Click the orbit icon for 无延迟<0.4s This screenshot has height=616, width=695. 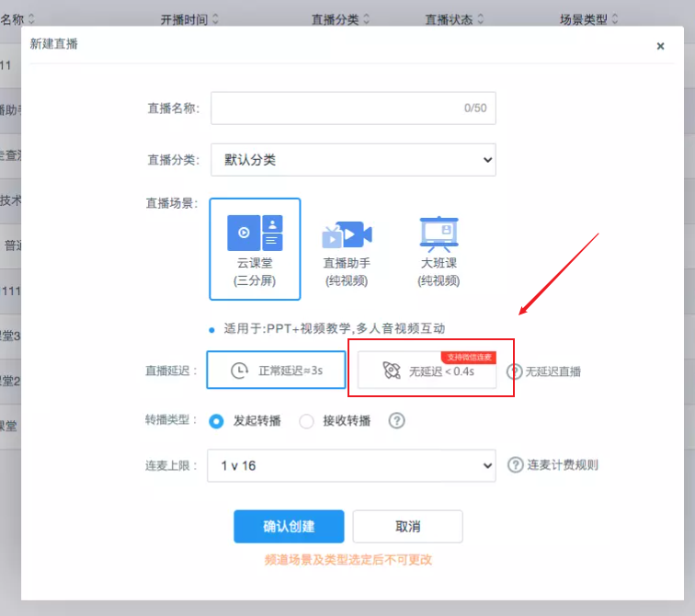(x=392, y=371)
